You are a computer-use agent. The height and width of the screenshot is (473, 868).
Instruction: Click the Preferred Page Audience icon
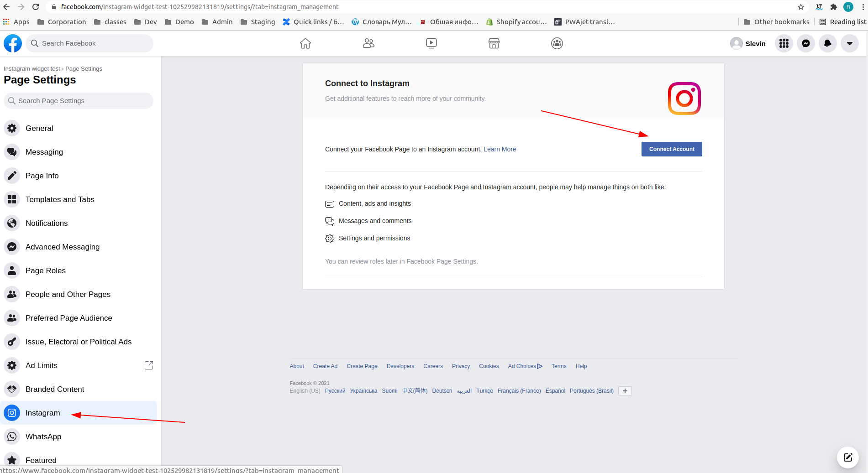tap(12, 318)
